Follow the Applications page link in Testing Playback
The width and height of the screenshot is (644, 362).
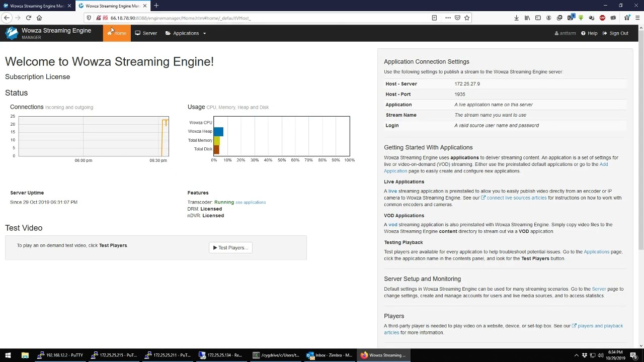coord(596,252)
